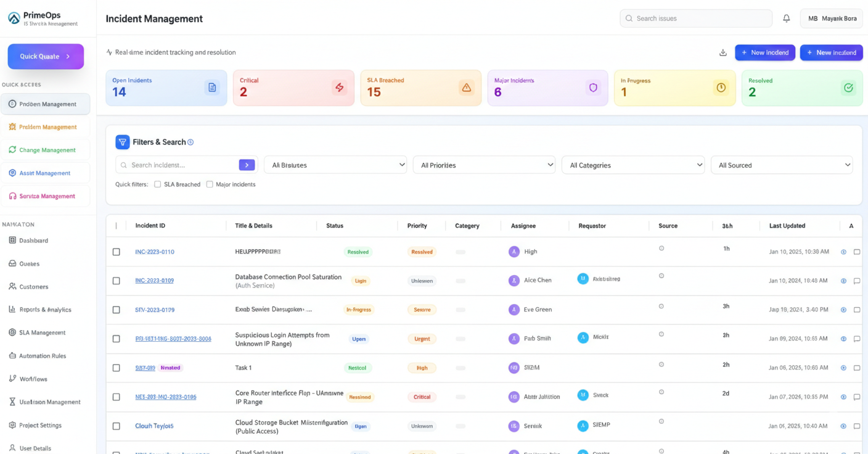Click the In Progress clock icon
868x454 pixels.
click(721, 88)
